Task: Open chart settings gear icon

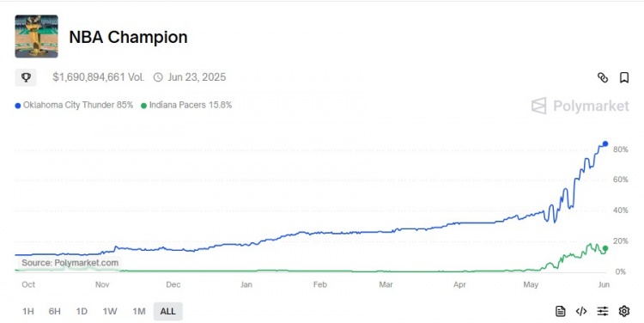Action: pos(624,311)
